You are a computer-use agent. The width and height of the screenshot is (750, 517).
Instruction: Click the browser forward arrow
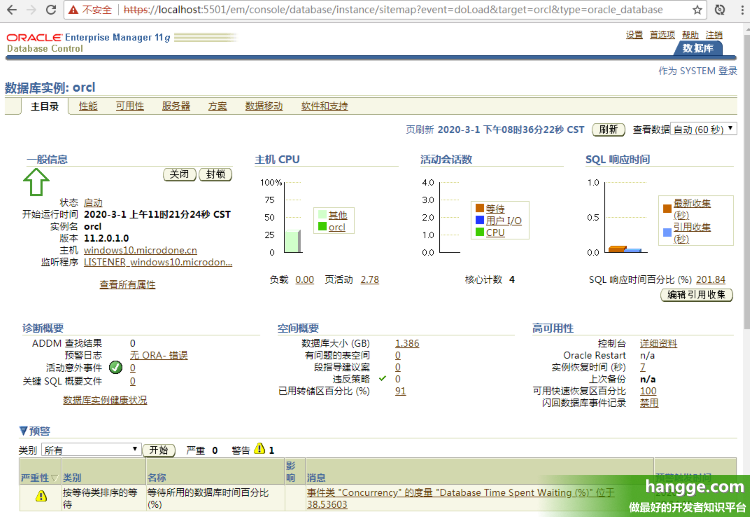(32, 10)
